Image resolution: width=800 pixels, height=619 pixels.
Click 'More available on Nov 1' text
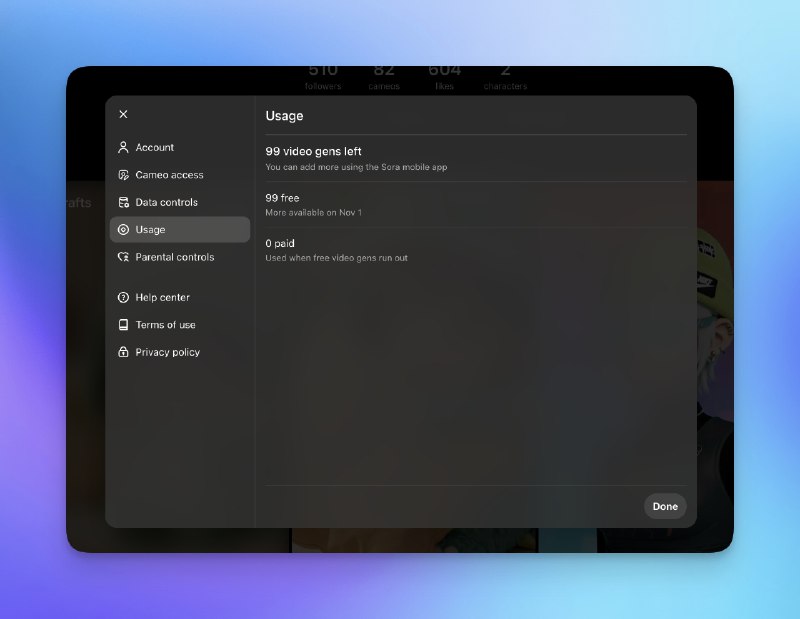point(313,212)
